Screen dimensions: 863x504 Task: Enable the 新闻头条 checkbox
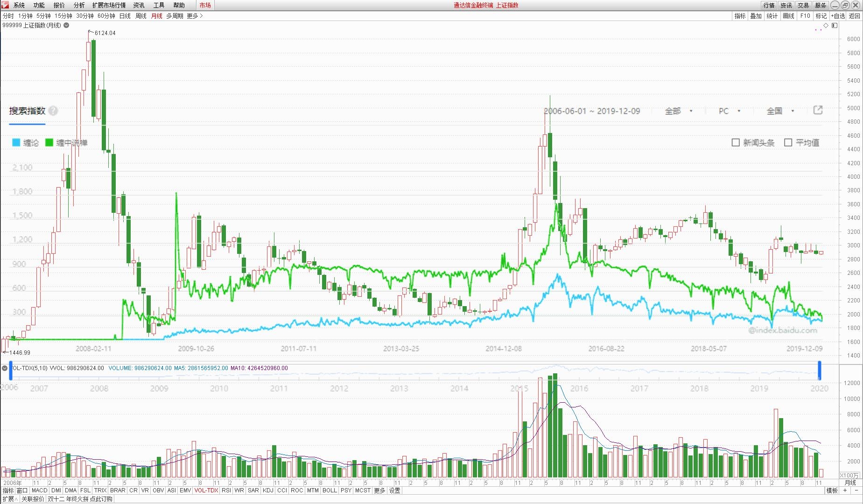click(x=736, y=142)
